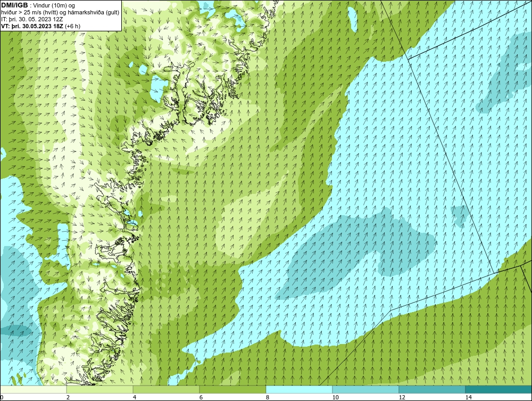Click the legend scale label '8'
The height and width of the screenshot is (401, 532).
pyautogui.click(x=268, y=397)
